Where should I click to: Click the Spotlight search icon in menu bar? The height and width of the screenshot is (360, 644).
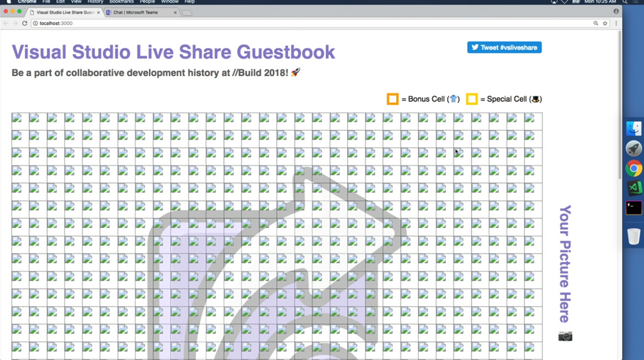pos(625,2)
